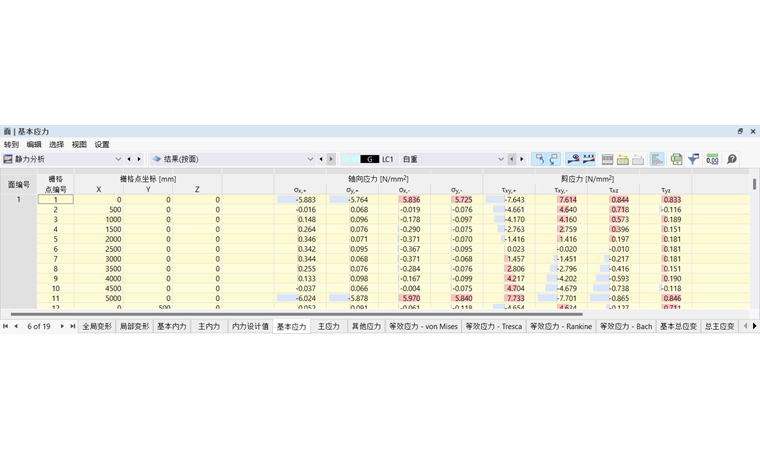
Task: Click surface icon beside 结果(按面)
Action: coord(157,159)
